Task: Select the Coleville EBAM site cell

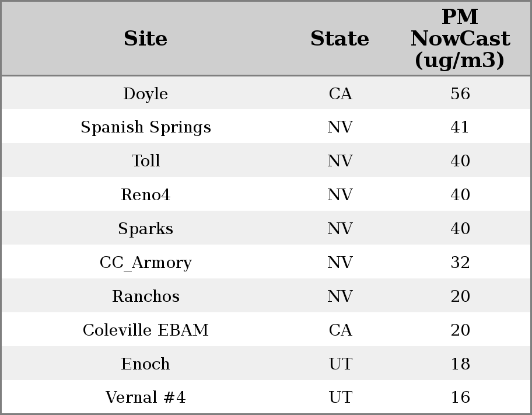Action: coord(145,330)
